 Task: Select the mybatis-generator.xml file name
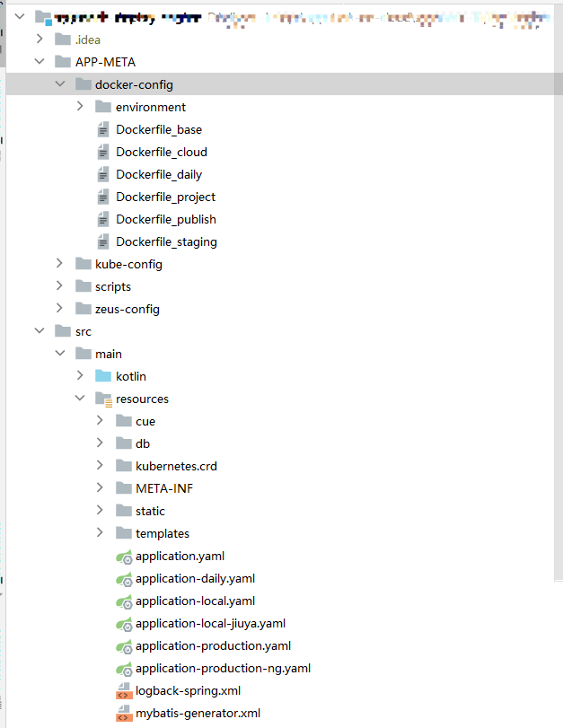198,713
